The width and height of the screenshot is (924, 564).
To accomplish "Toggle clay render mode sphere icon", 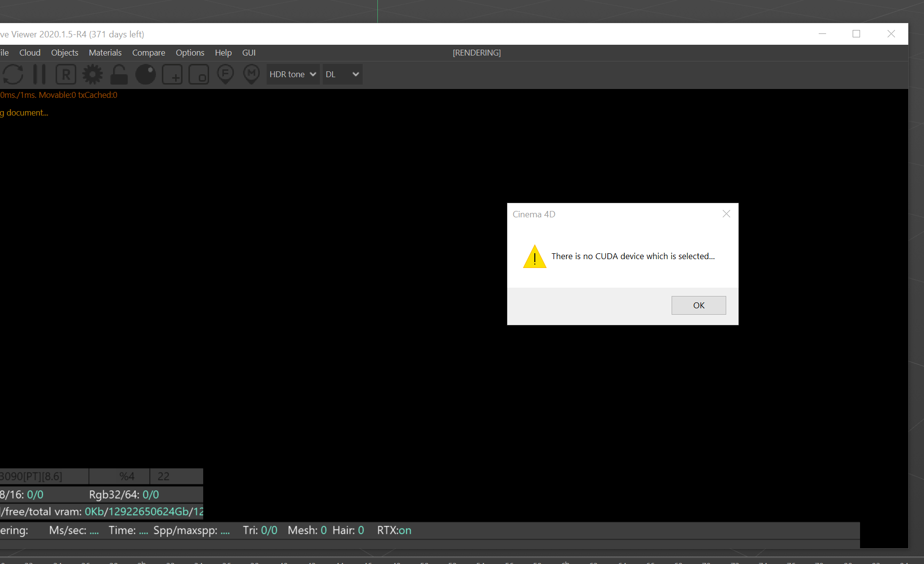I will (146, 74).
